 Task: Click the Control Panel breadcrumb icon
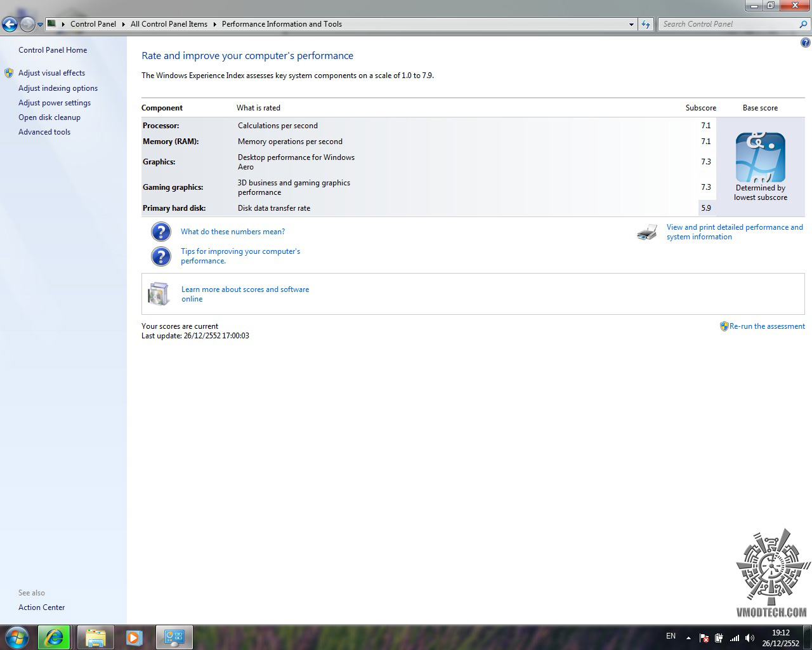point(52,24)
